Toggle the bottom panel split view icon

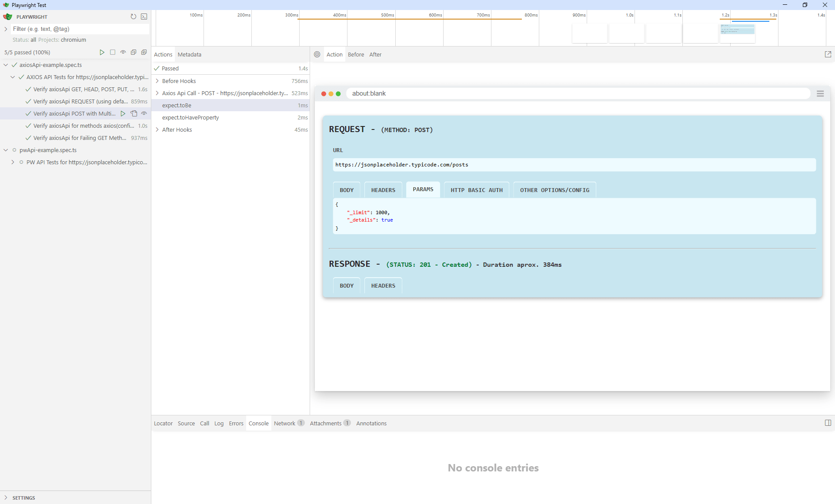coord(828,423)
